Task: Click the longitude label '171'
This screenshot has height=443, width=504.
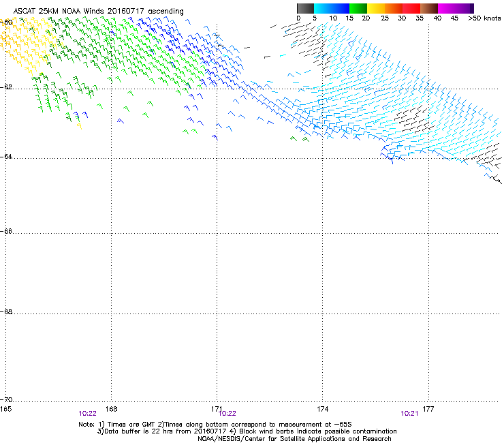Action: tap(217, 409)
